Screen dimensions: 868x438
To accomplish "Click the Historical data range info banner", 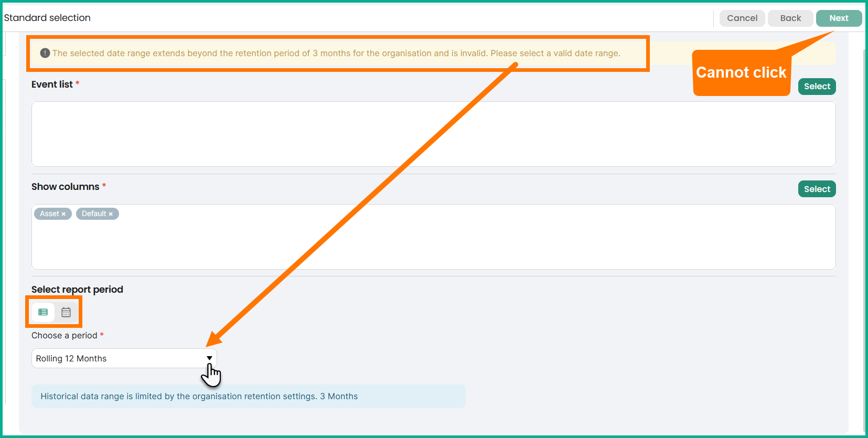I will point(248,397).
